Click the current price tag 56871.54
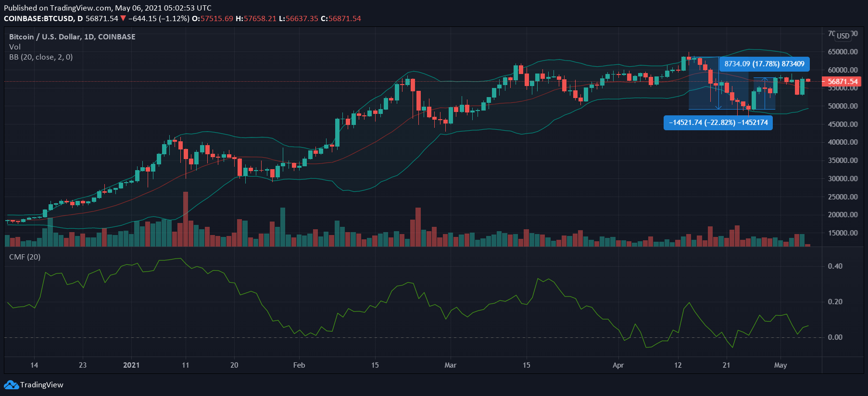Viewport: 868px width, 396px height. 842,82
